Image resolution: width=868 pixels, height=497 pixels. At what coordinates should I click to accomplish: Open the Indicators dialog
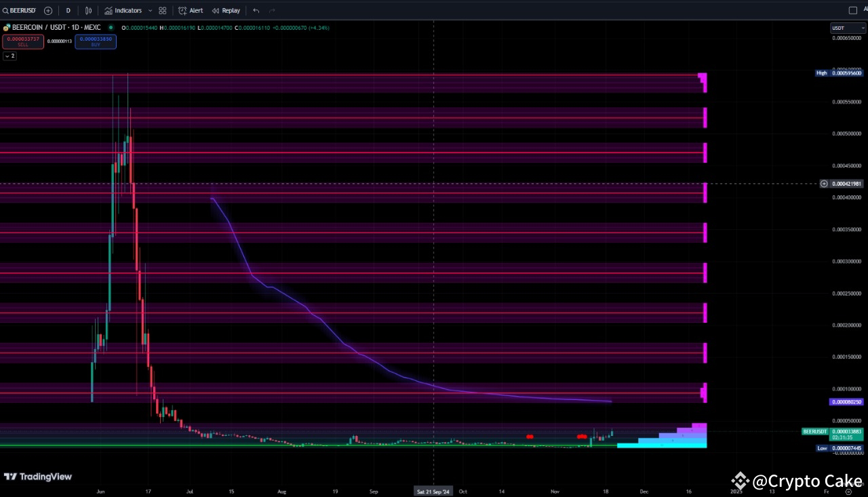(x=123, y=10)
